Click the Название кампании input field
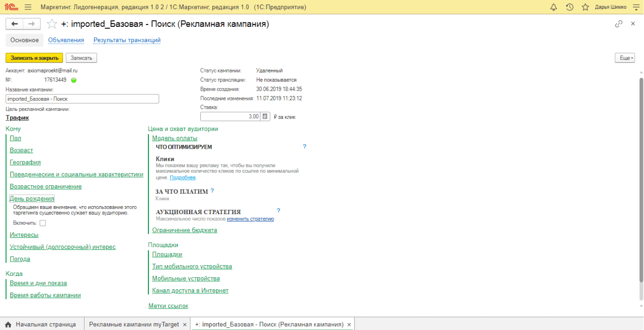Screen dimensions: 644x330 pyautogui.click(x=82, y=99)
